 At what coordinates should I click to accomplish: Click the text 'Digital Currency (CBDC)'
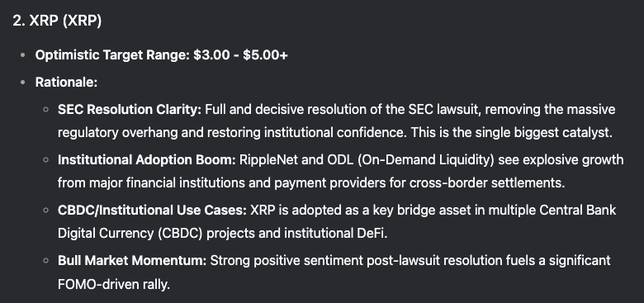130,233
